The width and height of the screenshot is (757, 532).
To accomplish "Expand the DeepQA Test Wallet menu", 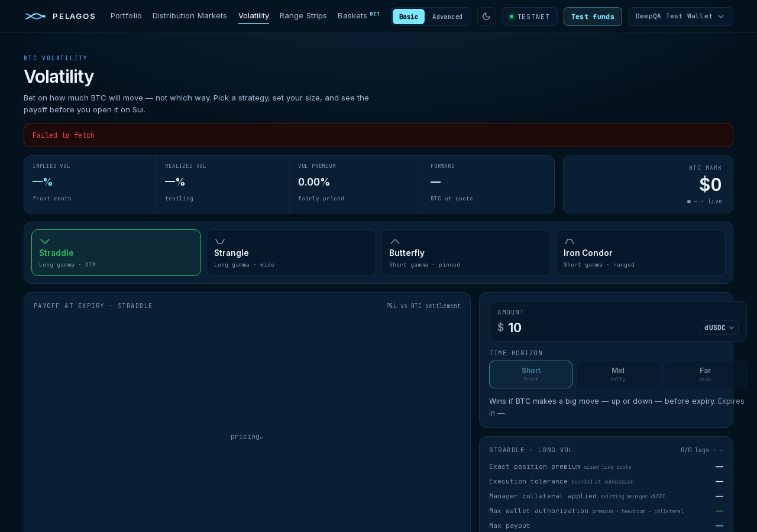I will pyautogui.click(x=681, y=17).
